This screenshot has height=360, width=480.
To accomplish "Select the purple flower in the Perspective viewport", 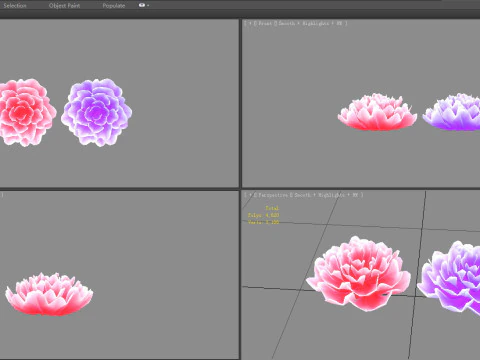I will [450, 278].
